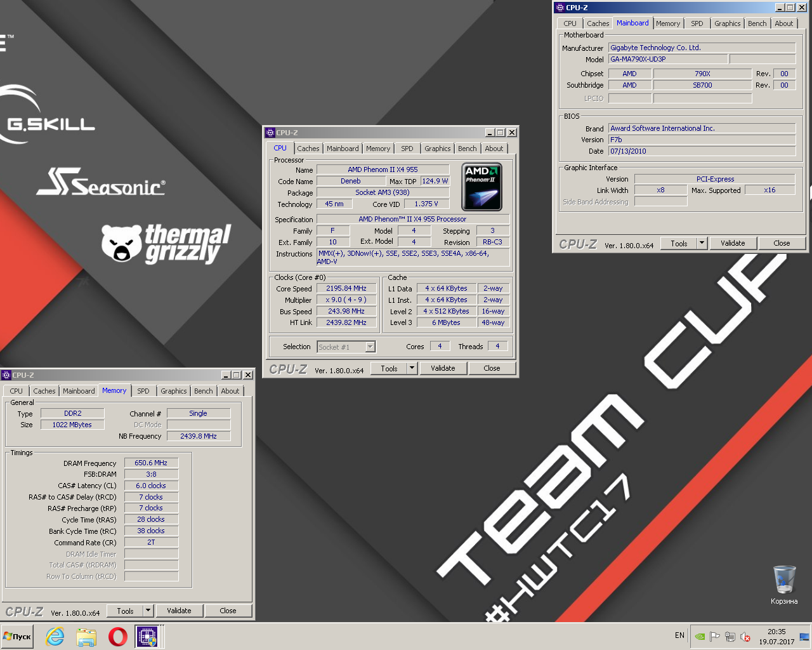Launch Opera browser from the taskbar
This screenshot has width=812, height=650.
click(117, 636)
